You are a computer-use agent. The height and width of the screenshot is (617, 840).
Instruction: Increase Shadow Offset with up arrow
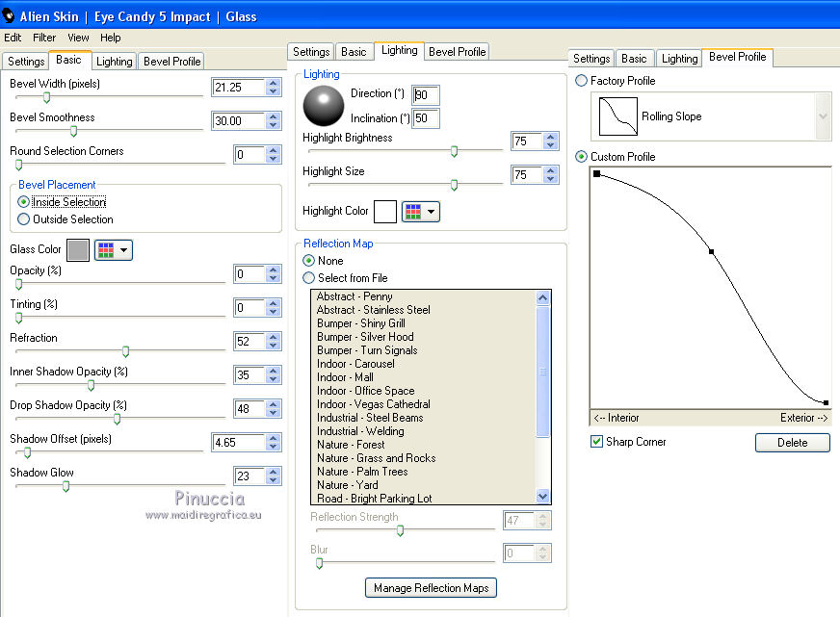click(x=274, y=438)
